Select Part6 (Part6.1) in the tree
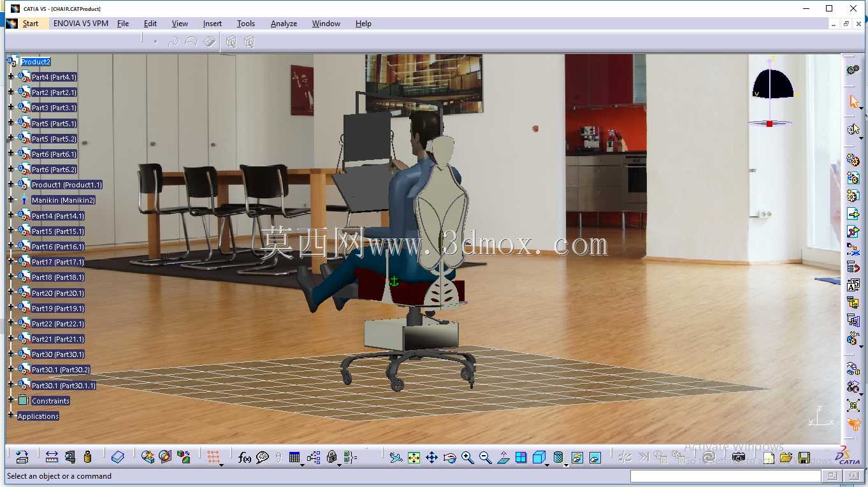 tap(54, 154)
